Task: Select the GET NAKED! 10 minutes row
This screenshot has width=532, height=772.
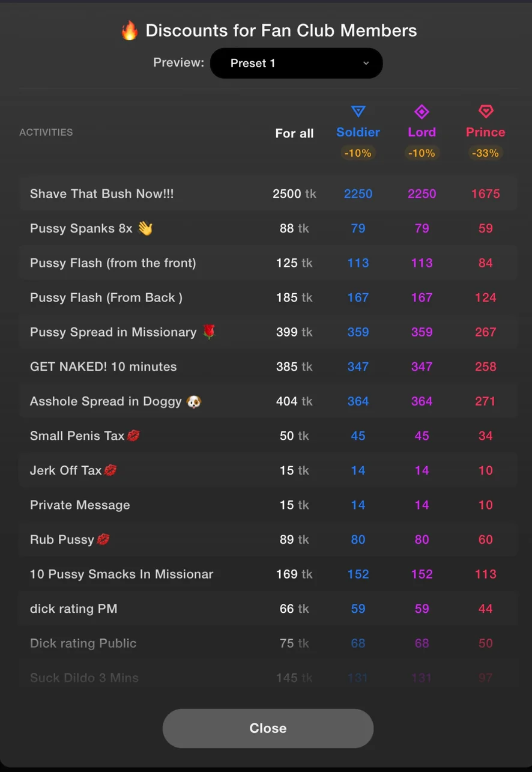Action: pos(103,367)
